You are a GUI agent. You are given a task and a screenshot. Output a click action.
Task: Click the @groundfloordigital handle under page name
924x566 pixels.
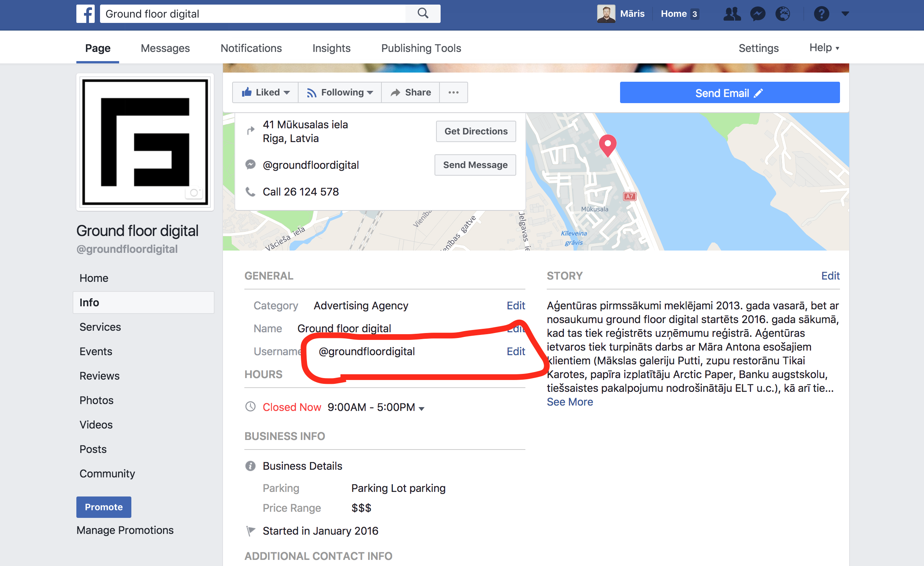127,249
